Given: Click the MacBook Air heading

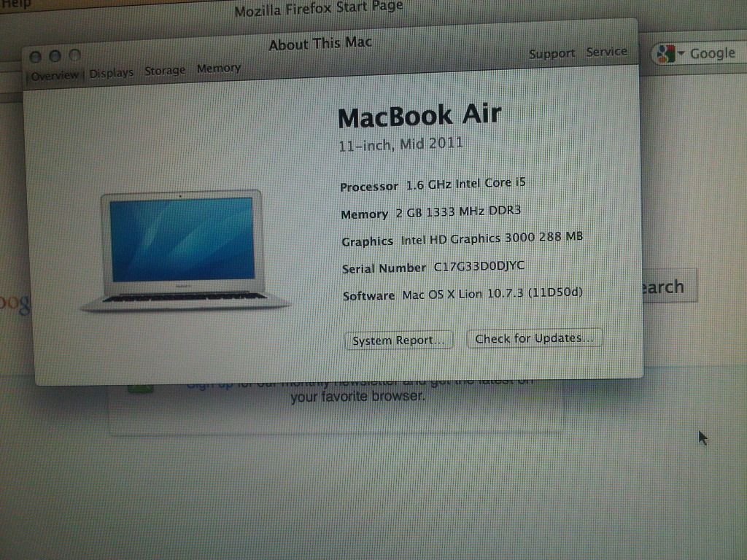Looking at the screenshot, I should coord(419,116).
